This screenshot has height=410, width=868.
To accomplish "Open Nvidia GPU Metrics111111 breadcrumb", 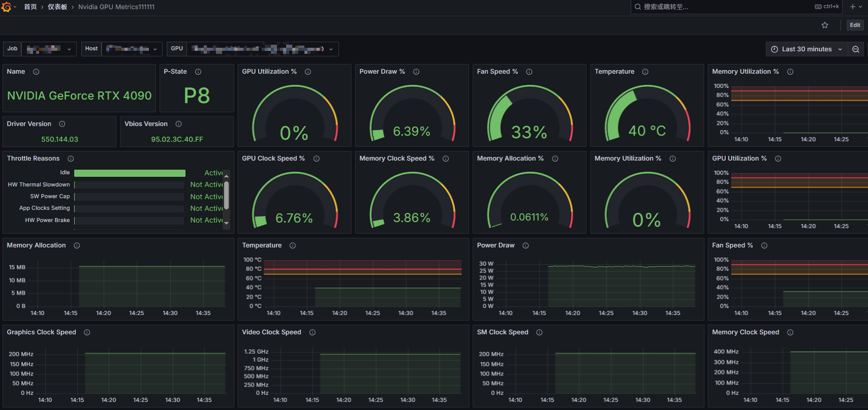I will 116,7.
